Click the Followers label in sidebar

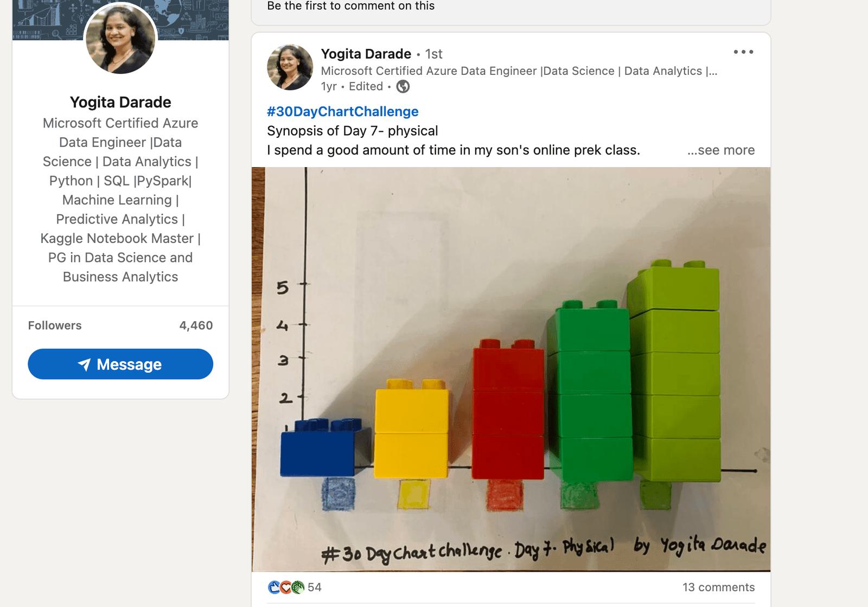pos(55,325)
